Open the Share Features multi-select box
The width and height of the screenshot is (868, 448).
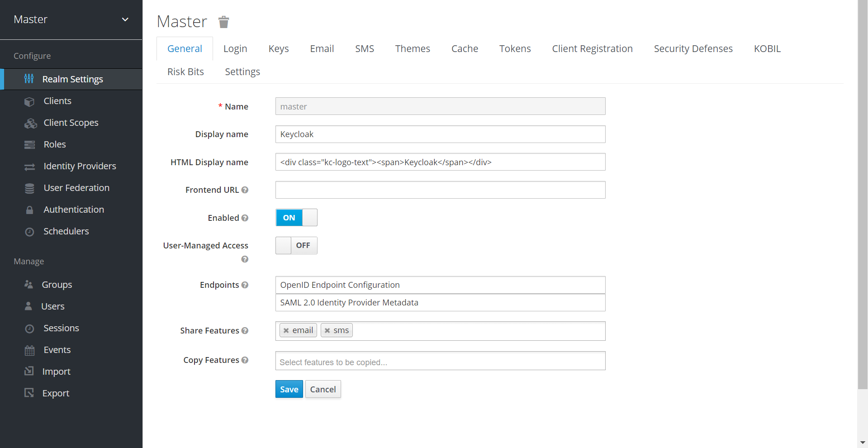pyautogui.click(x=440, y=331)
